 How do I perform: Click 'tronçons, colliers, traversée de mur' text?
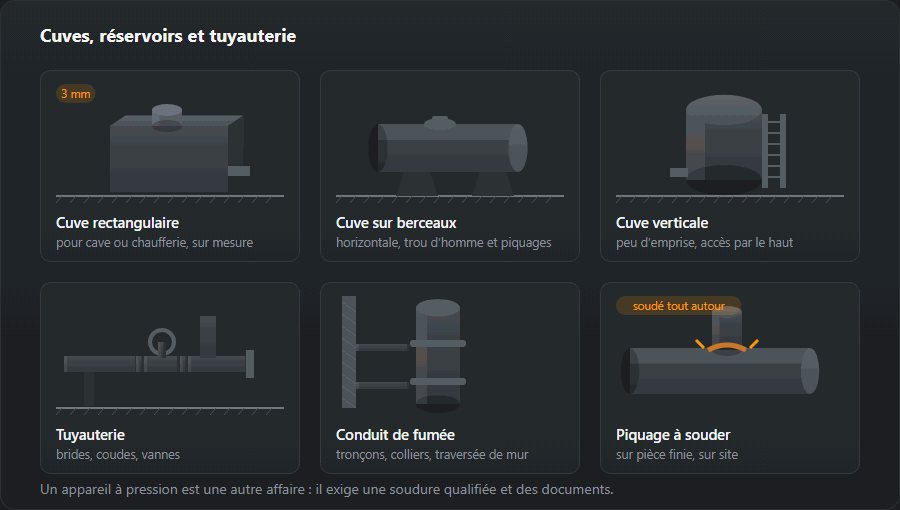pos(432,454)
